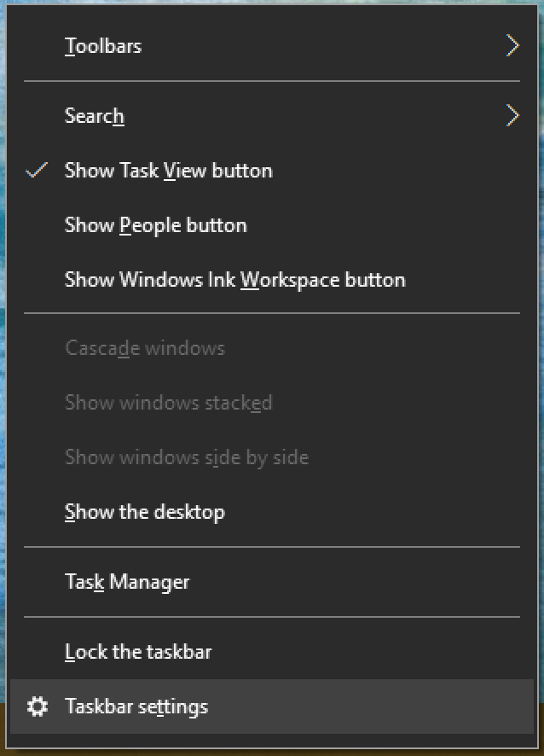Enable Show Windows Ink Workspace button
This screenshot has width=544, height=756.
pos(235,279)
